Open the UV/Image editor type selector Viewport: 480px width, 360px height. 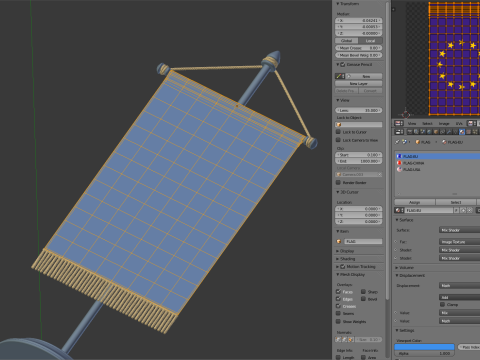399,123
